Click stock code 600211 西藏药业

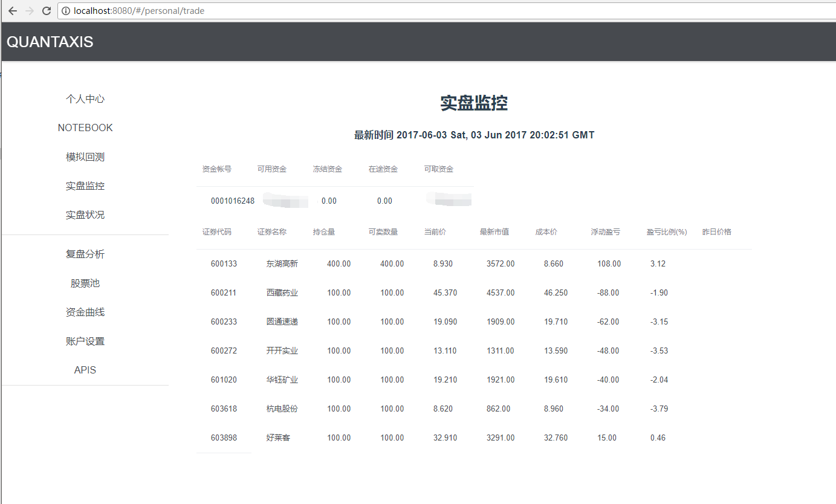[222, 292]
